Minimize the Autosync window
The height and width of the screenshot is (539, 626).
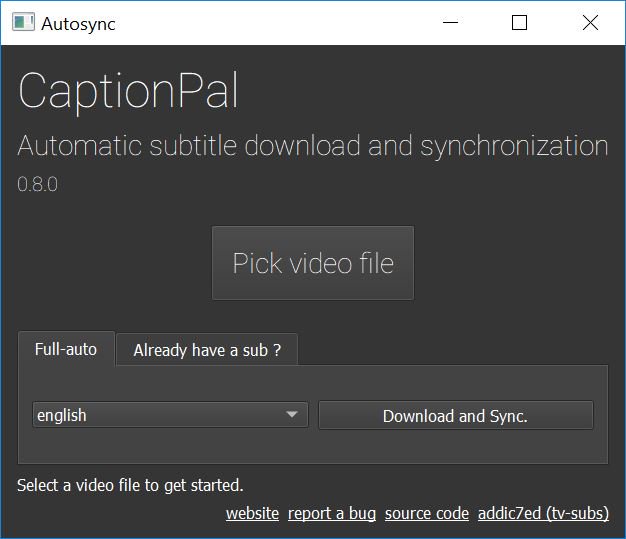pos(450,22)
